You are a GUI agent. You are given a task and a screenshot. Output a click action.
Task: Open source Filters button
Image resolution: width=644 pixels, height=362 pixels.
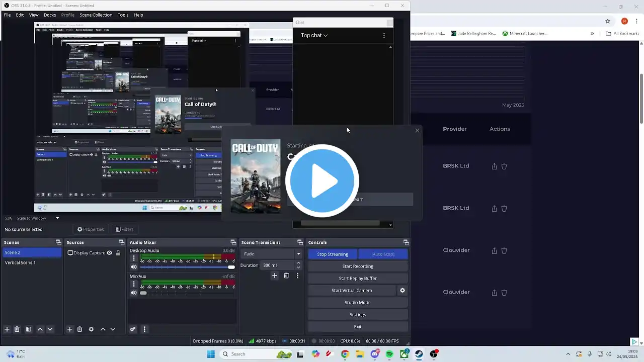(x=124, y=229)
